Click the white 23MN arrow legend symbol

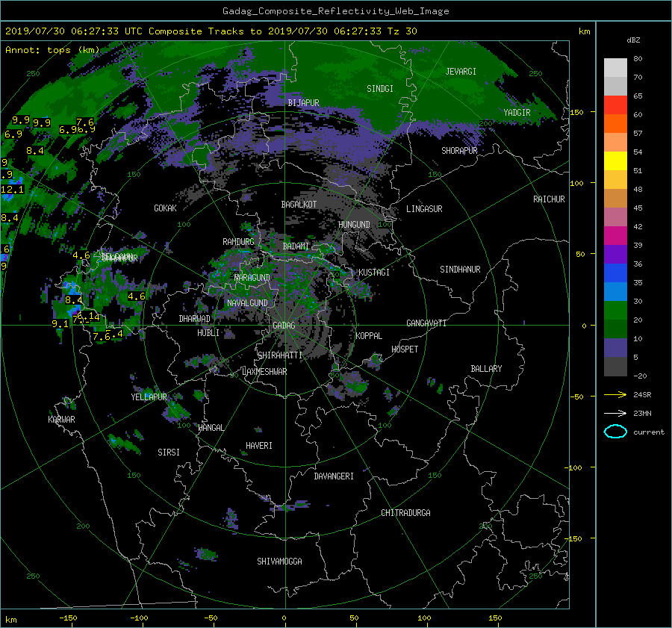615,413
